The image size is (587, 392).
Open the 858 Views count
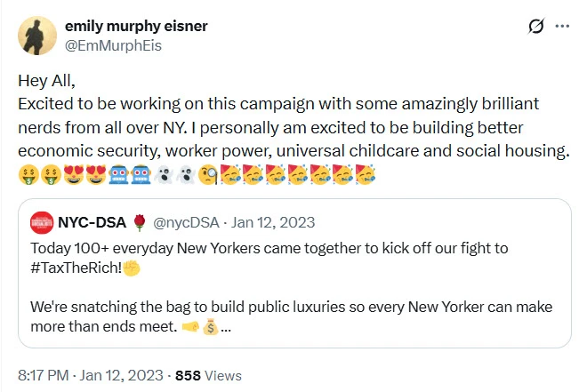tap(208, 375)
